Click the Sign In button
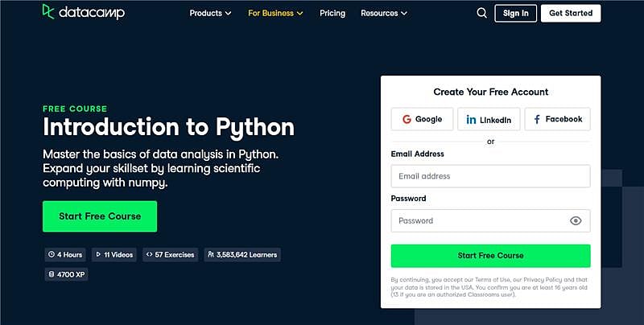This screenshot has height=325, width=644. pos(515,13)
